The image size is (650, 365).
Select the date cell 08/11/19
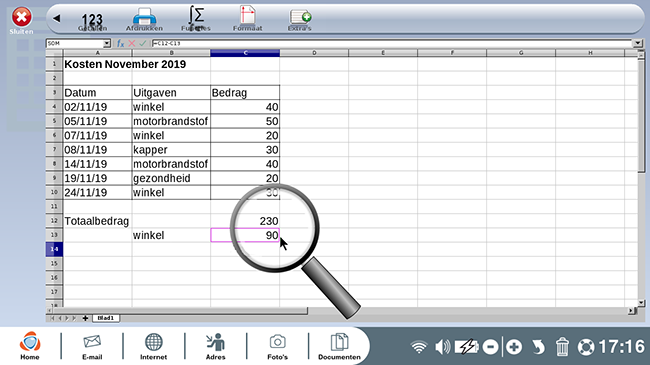pyautogui.click(x=97, y=150)
